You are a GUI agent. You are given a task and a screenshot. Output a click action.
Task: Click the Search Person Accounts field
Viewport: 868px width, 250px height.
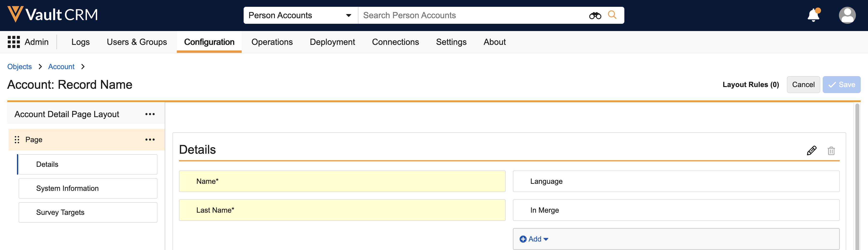click(x=472, y=16)
